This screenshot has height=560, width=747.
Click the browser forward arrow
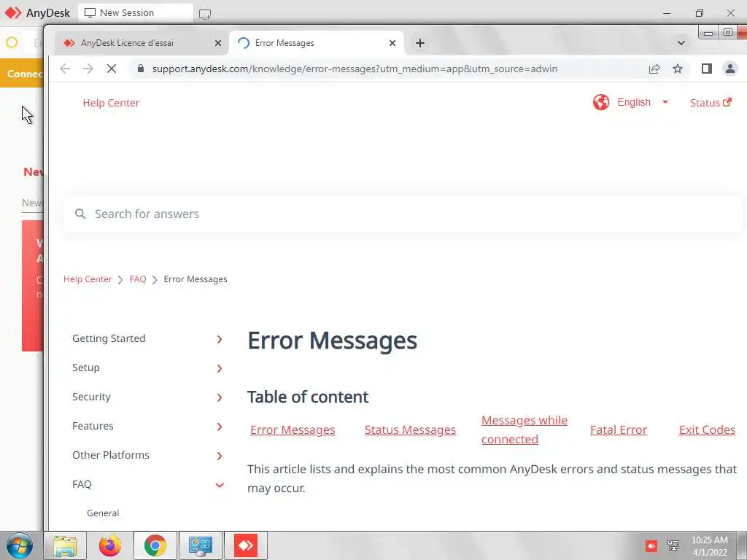pos(88,69)
